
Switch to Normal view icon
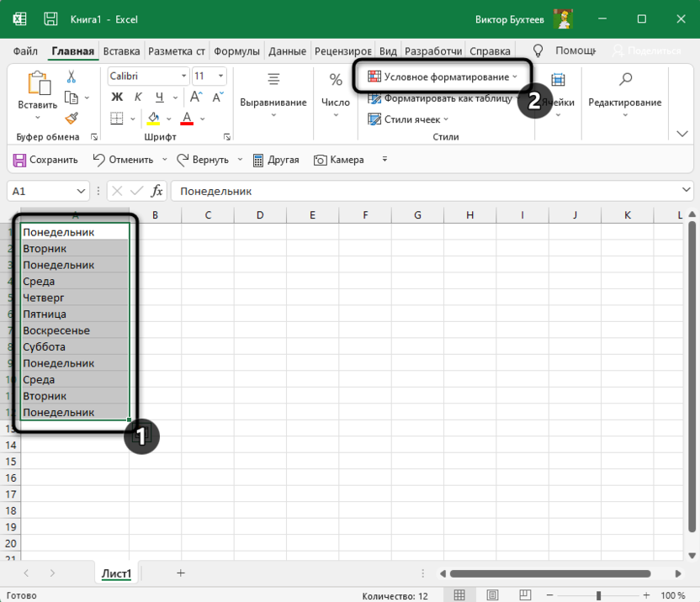tap(459, 595)
